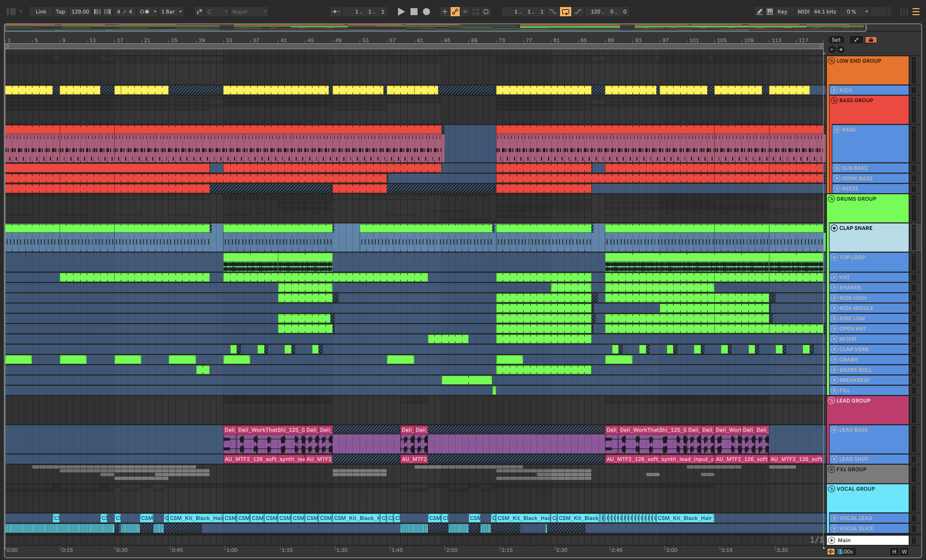Screen dimensions: 926x560
Task: Unfold the REESE track icon
Action: point(837,189)
